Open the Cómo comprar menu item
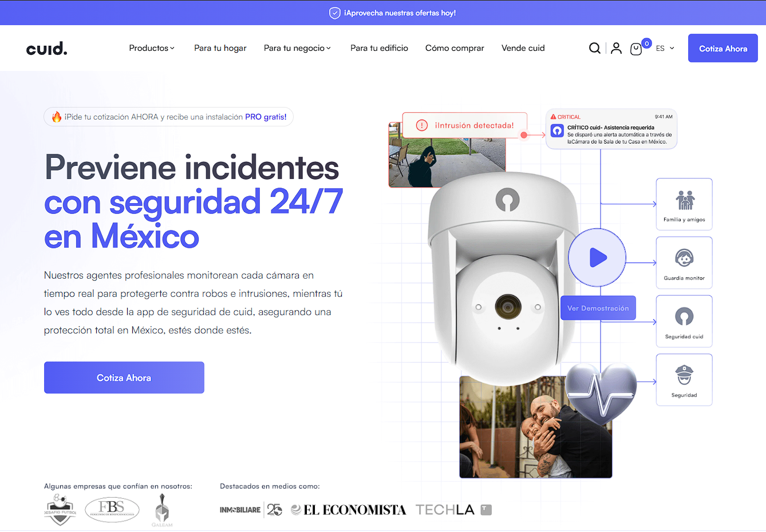 [455, 48]
